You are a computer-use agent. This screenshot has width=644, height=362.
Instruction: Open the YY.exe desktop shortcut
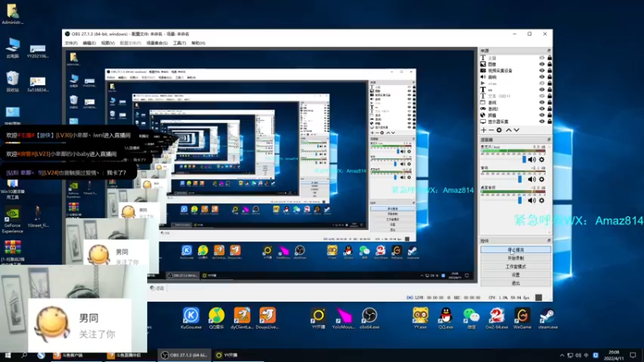coord(420,319)
